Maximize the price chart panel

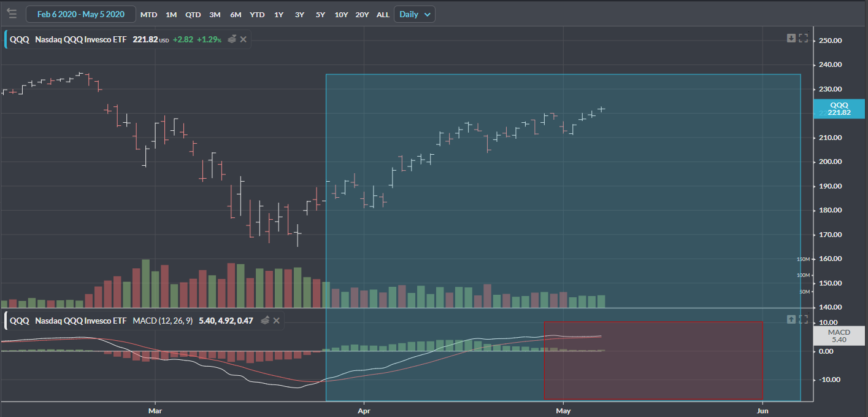click(803, 38)
